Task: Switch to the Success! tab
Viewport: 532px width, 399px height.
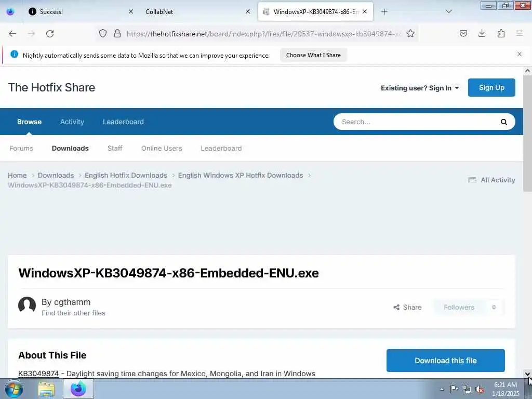Action: 81,11
